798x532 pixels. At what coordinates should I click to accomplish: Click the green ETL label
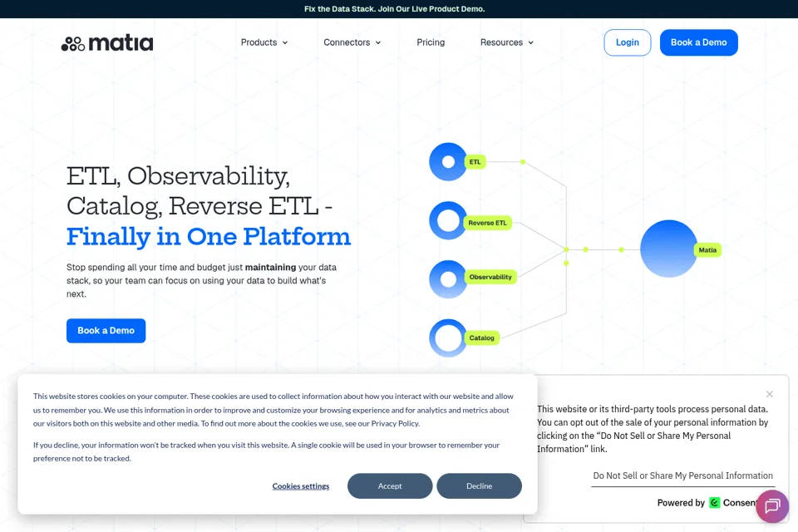(475, 162)
